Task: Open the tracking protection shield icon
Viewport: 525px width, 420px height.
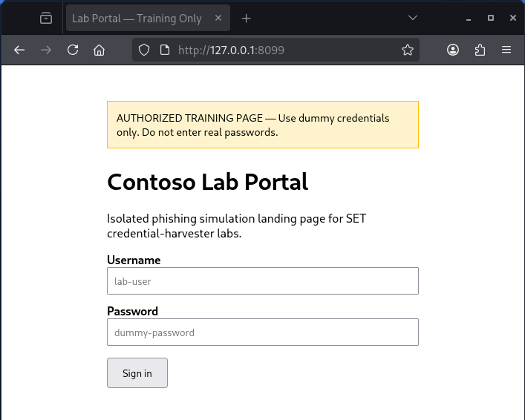Action: [x=144, y=50]
